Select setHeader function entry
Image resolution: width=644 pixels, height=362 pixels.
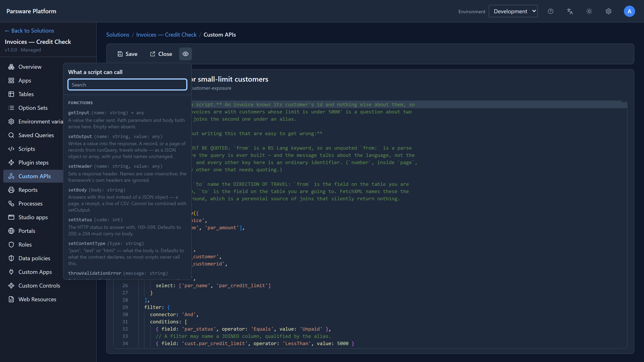127,173
